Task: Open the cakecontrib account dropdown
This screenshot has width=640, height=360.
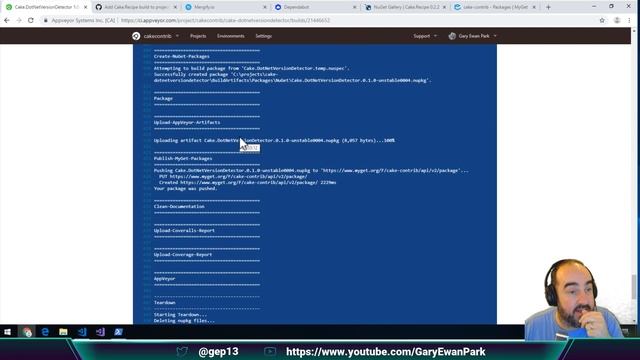Action: [161, 36]
